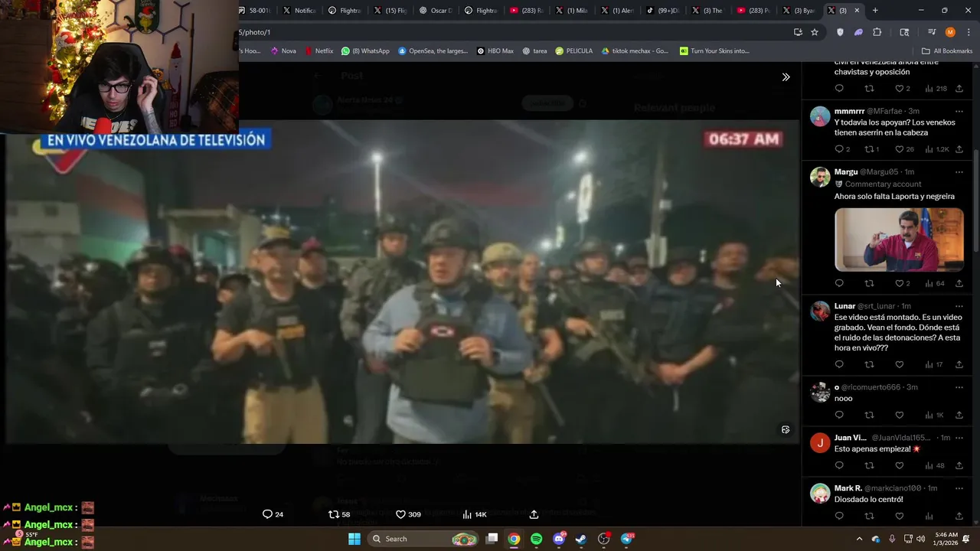Image resolution: width=980 pixels, height=551 pixels.
Task: Open volume control in system tray
Action: pyautogui.click(x=921, y=539)
